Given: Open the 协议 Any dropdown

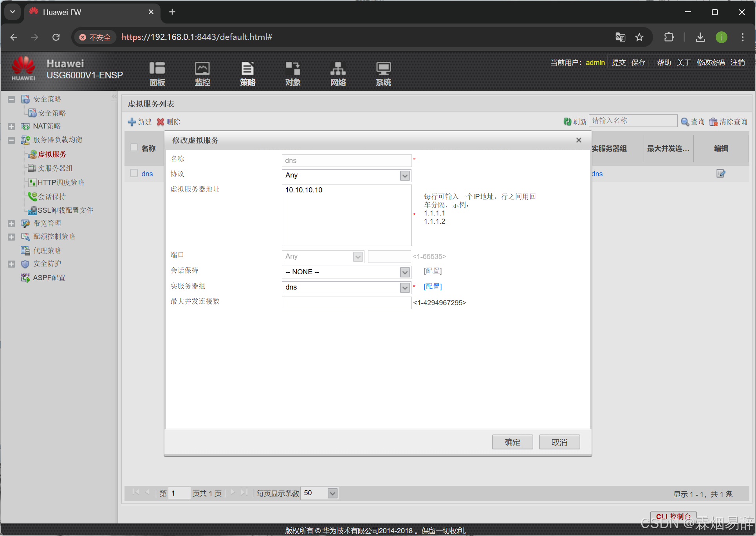Looking at the screenshot, I should pos(405,176).
